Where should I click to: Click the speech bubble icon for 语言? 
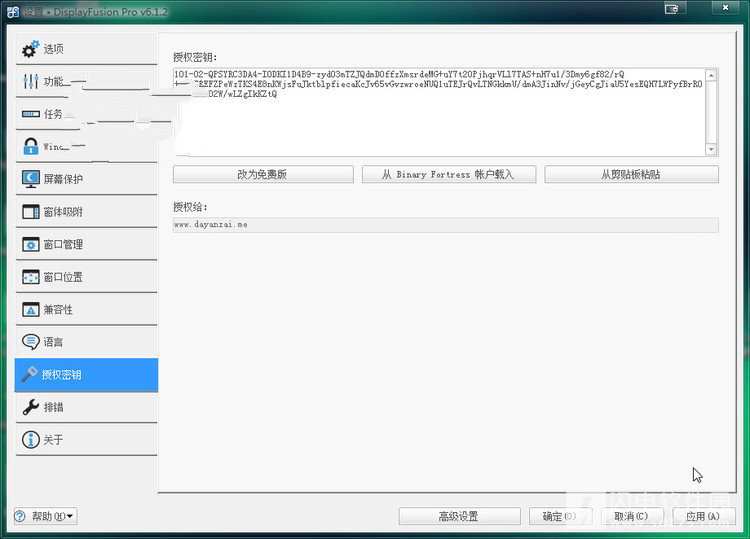31,341
